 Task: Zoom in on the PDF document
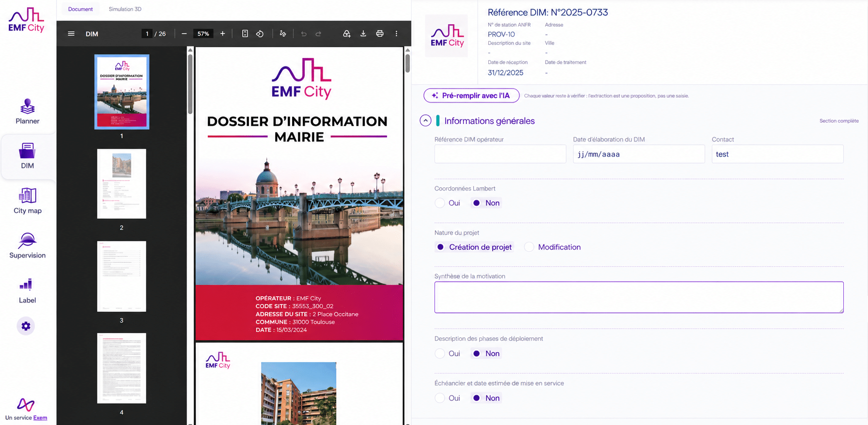(x=223, y=34)
